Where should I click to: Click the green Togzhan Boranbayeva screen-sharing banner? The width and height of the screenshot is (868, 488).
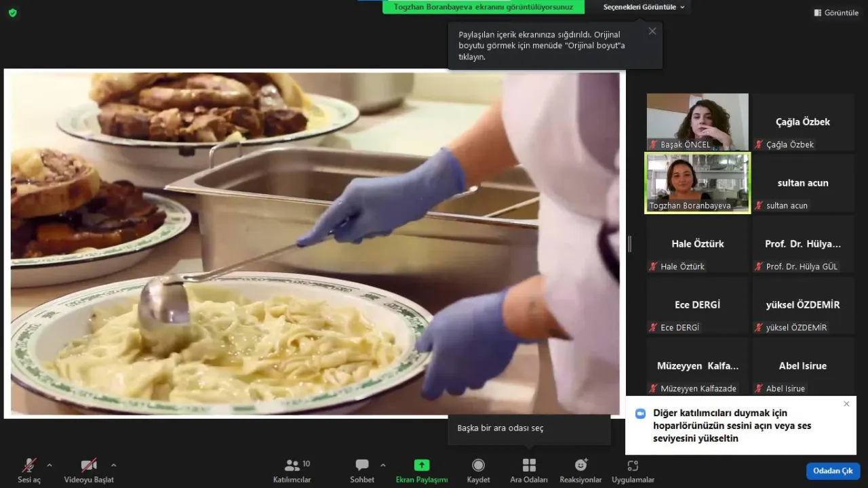point(484,7)
